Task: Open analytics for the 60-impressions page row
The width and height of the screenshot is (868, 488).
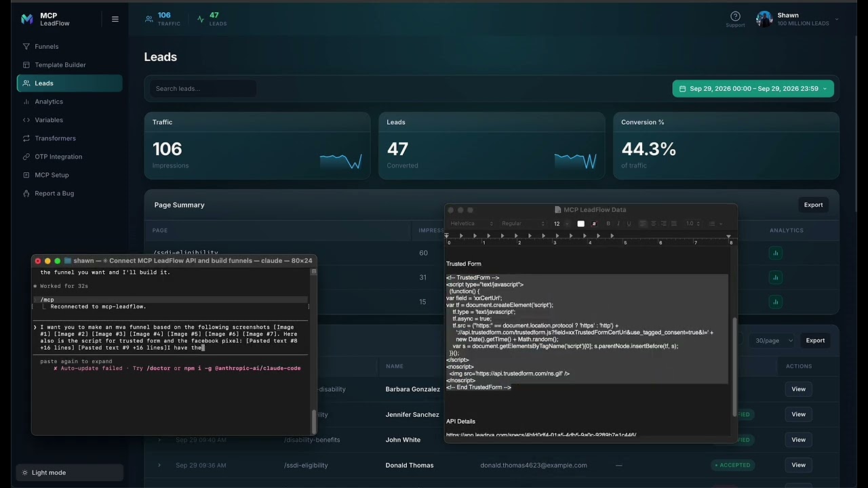Action: (x=775, y=253)
